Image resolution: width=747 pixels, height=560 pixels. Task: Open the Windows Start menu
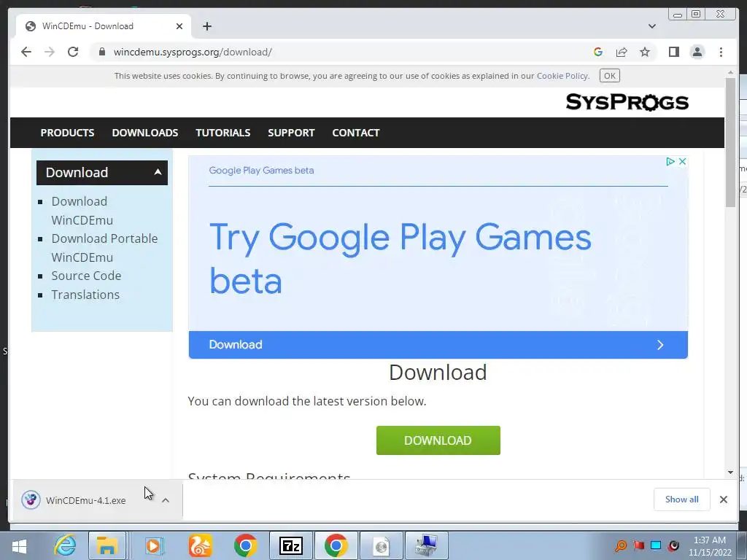click(20, 545)
